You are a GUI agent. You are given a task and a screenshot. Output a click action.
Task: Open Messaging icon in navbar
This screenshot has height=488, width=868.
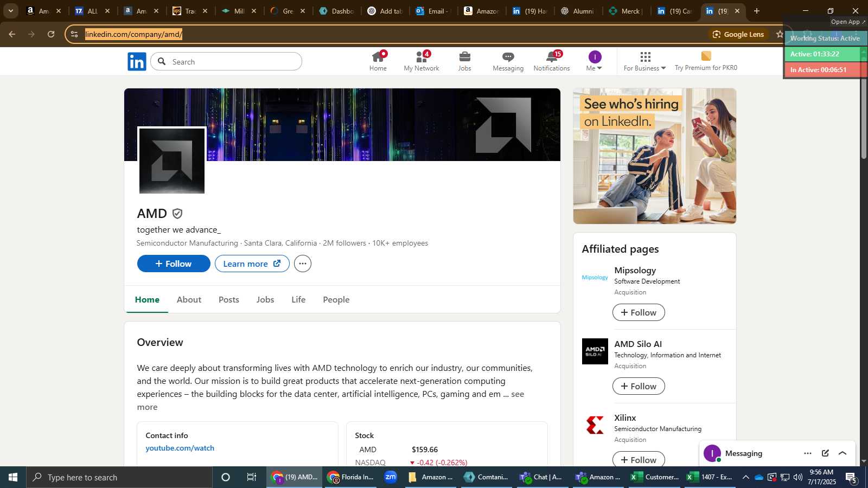[508, 61]
